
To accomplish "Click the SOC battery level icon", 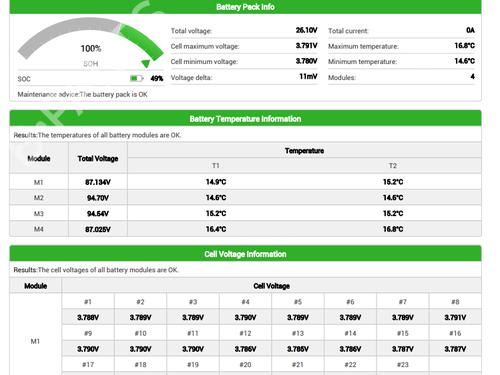I will click(x=137, y=78).
